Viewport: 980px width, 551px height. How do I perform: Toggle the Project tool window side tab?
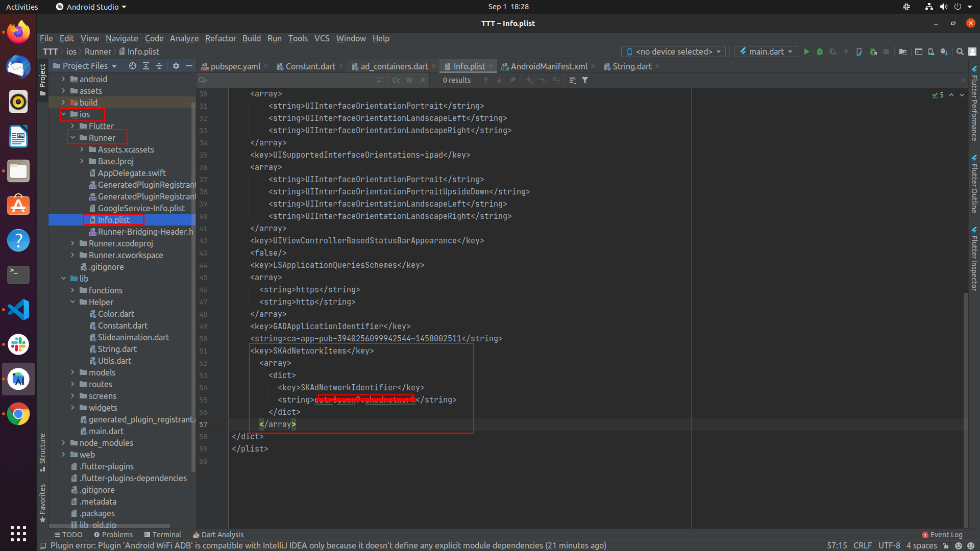pos(42,80)
